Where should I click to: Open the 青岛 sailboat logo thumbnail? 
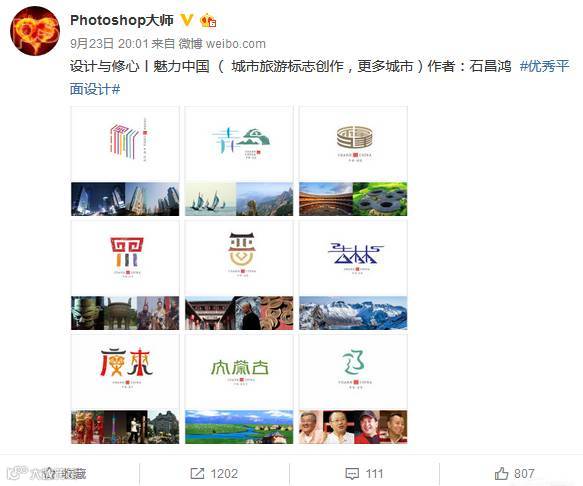[239, 161]
